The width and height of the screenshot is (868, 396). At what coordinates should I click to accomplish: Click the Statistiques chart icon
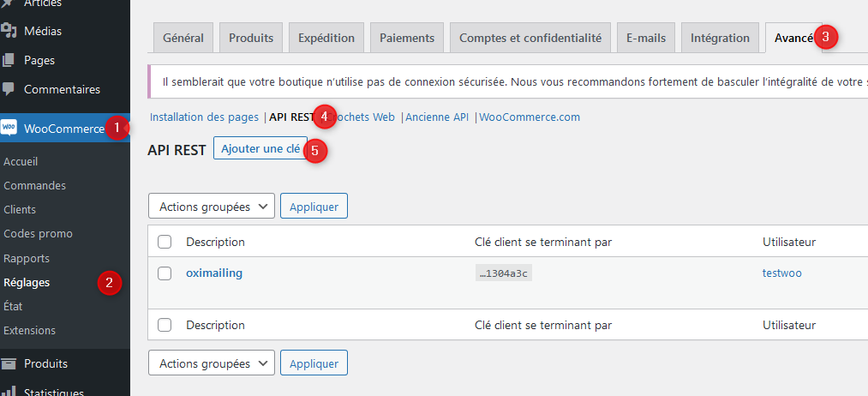click(x=9, y=392)
